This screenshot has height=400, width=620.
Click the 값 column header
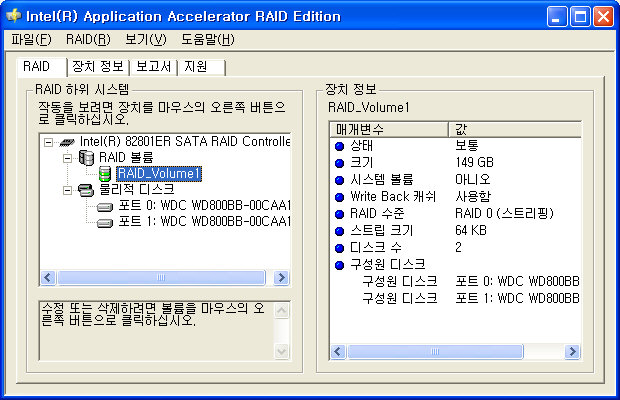click(x=515, y=129)
